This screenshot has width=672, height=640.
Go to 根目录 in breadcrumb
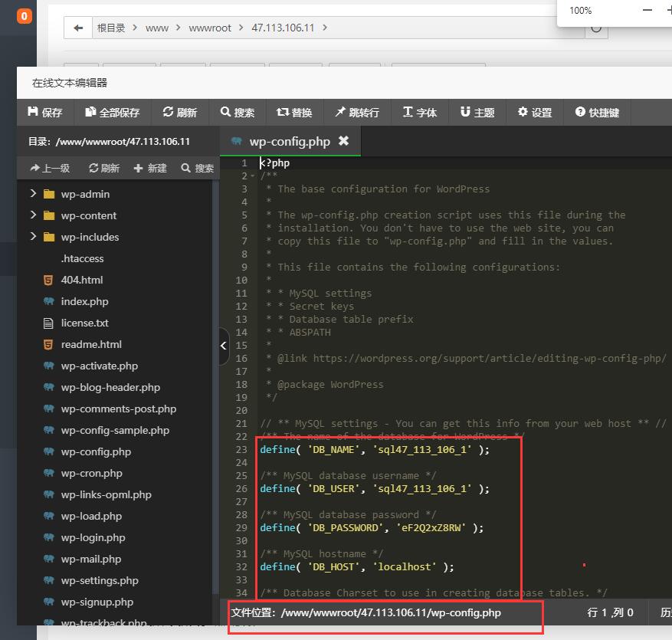tap(111, 28)
